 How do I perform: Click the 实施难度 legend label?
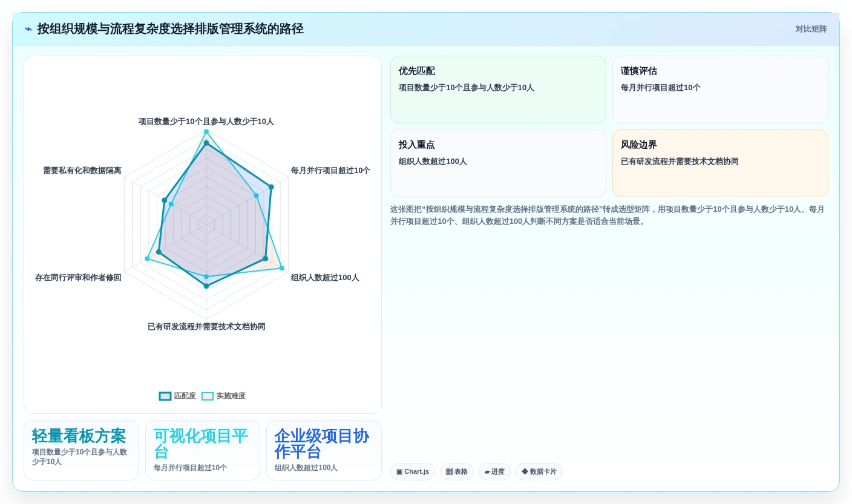pyautogui.click(x=231, y=396)
